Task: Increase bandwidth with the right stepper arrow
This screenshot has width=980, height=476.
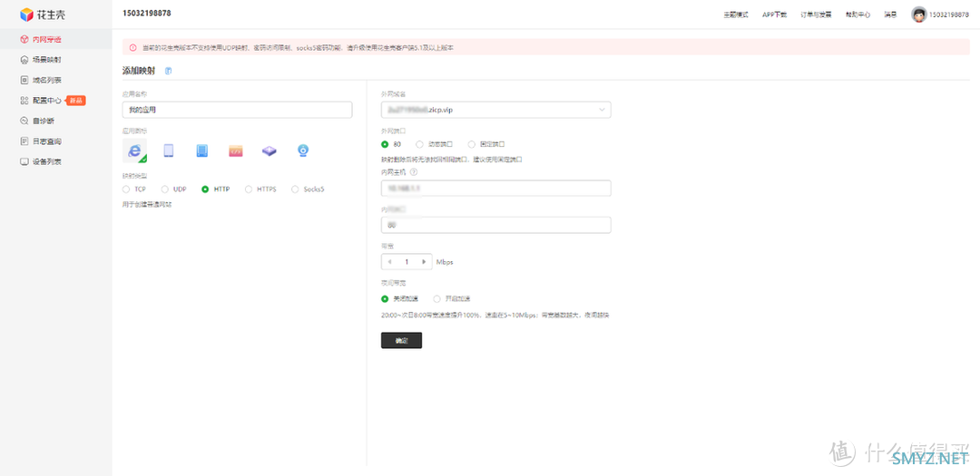Action: pos(424,262)
